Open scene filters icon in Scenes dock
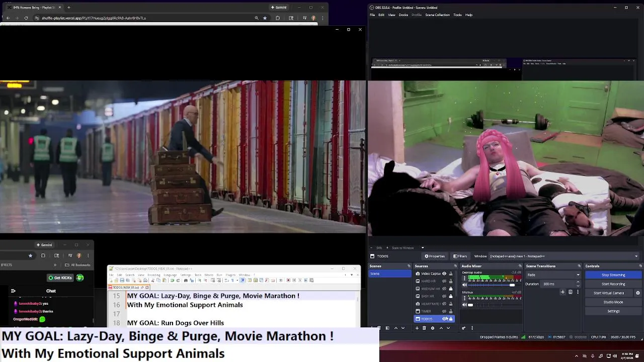This screenshot has height=362, width=644. point(387,328)
